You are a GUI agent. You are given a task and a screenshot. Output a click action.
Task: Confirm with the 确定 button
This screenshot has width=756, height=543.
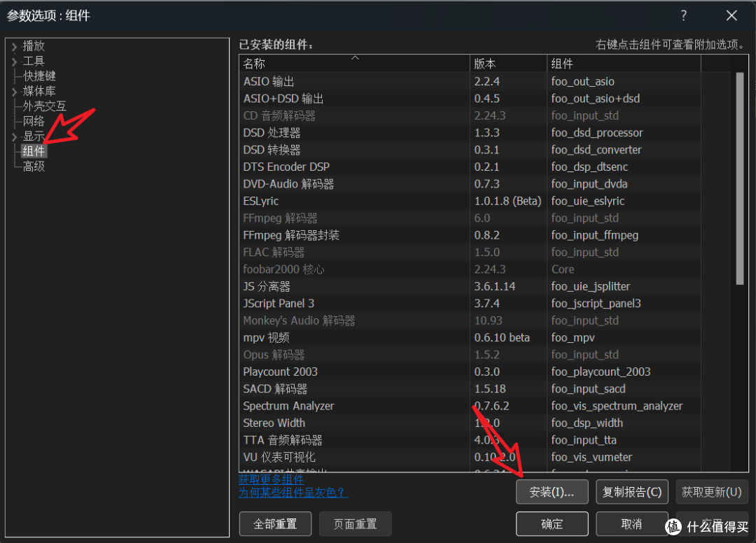[x=552, y=523]
